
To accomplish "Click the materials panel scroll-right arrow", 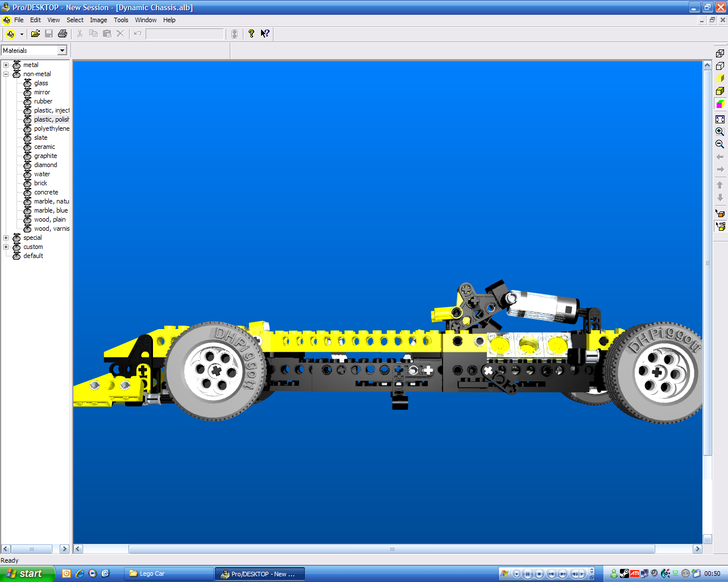I will pos(64,549).
